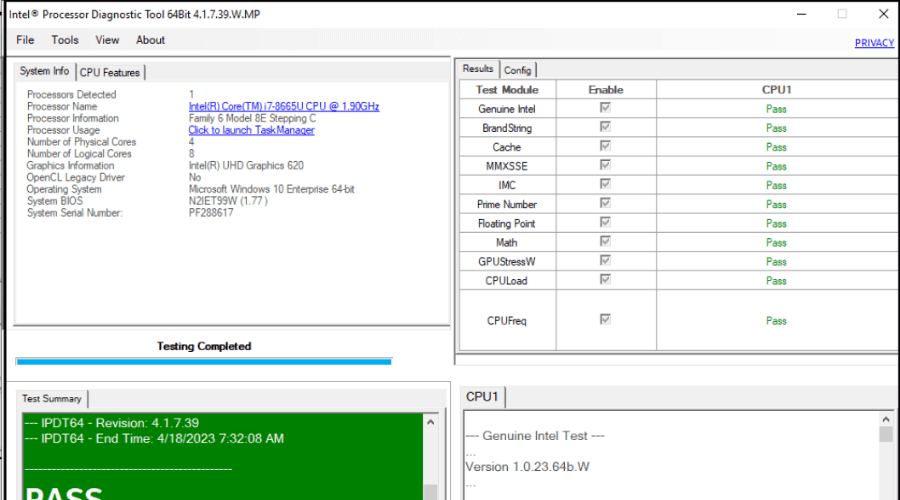Screen dimensions: 900x500
Task: Switch to the System Info tab
Action: pyautogui.click(x=44, y=71)
